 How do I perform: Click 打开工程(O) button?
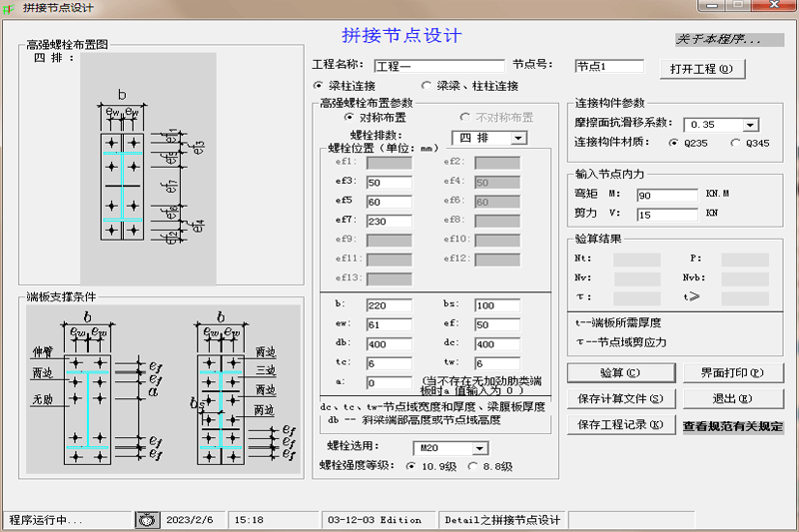(x=702, y=69)
